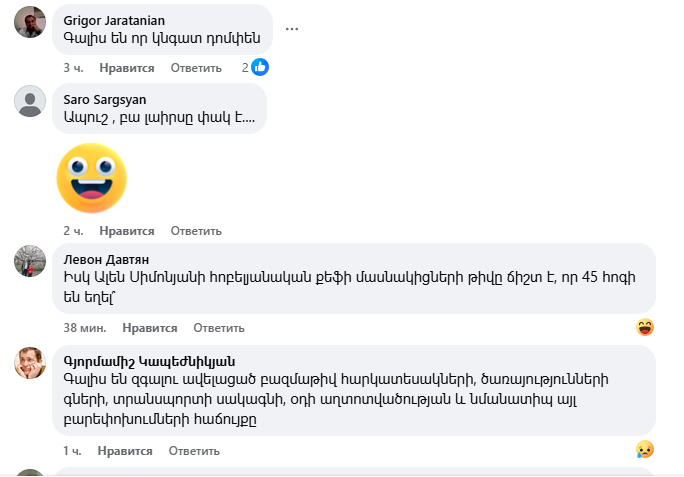
Task: Click Левон Давтян's profile avatar
Action: tap(30, 261)
